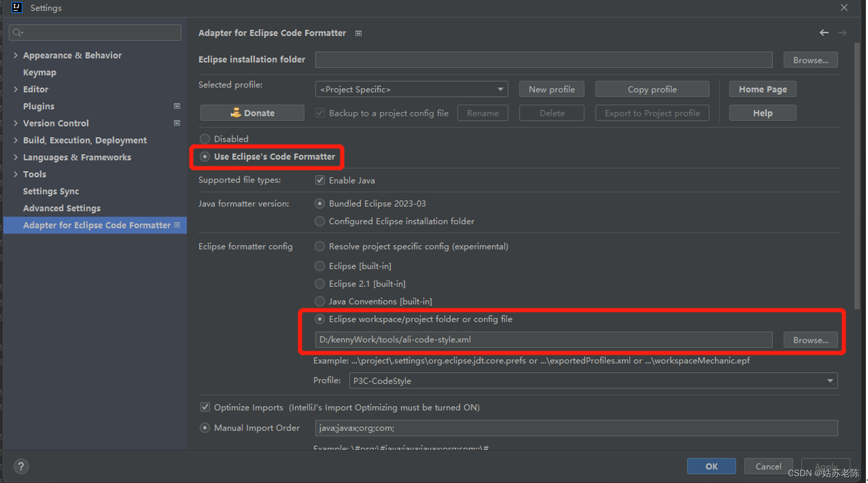Click the Cancel button
868x483 pixels.
768,466
